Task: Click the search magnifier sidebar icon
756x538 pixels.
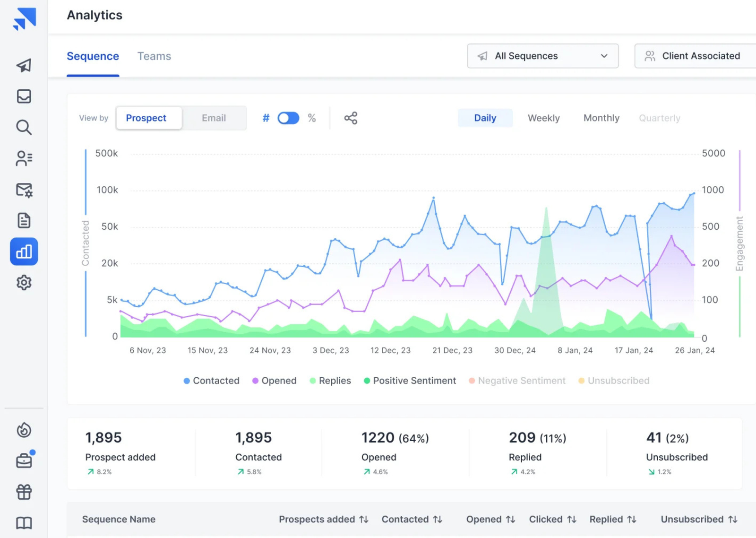Action: coord(24,127)
